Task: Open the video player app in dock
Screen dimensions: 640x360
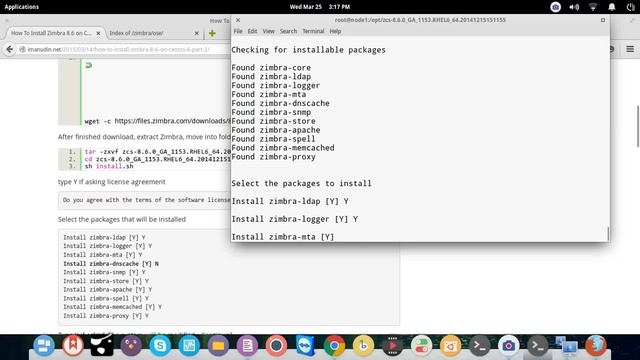Action: pyautogui.click(x=392, y=346)
